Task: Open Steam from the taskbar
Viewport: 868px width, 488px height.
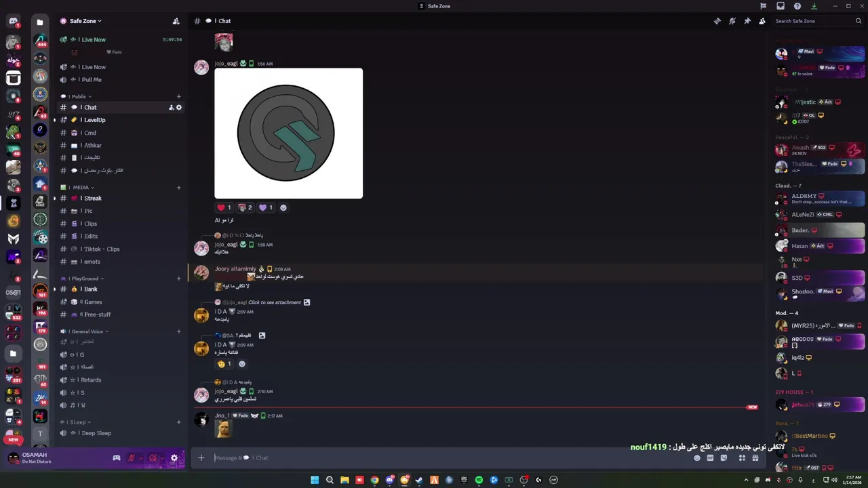Action: click(419, 480)
